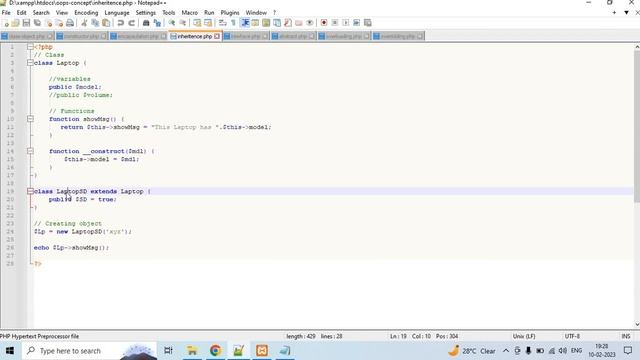Collapse the php block fold at line 1
This screenshot has width=640, height=360.
click(30, 47)
